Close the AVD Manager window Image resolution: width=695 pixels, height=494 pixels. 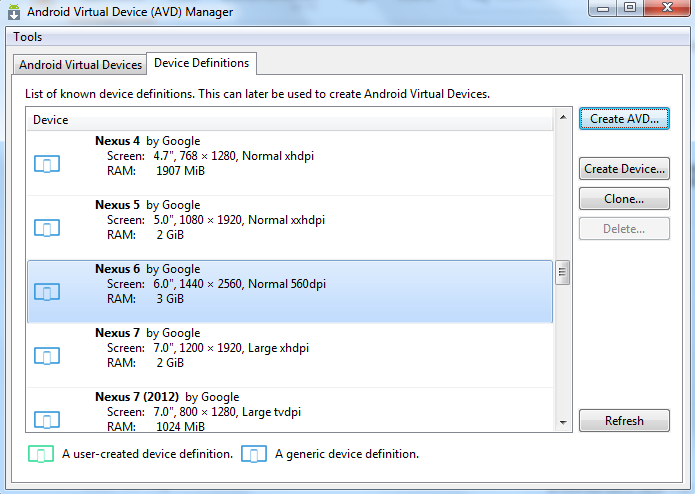668,8
